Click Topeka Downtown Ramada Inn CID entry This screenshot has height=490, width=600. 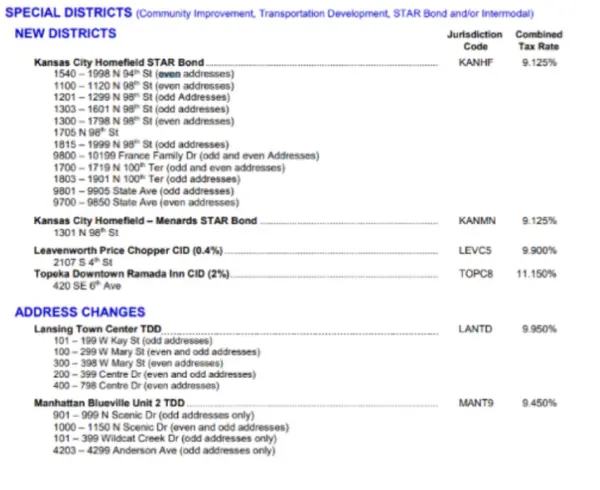click(x=132, y=274)
